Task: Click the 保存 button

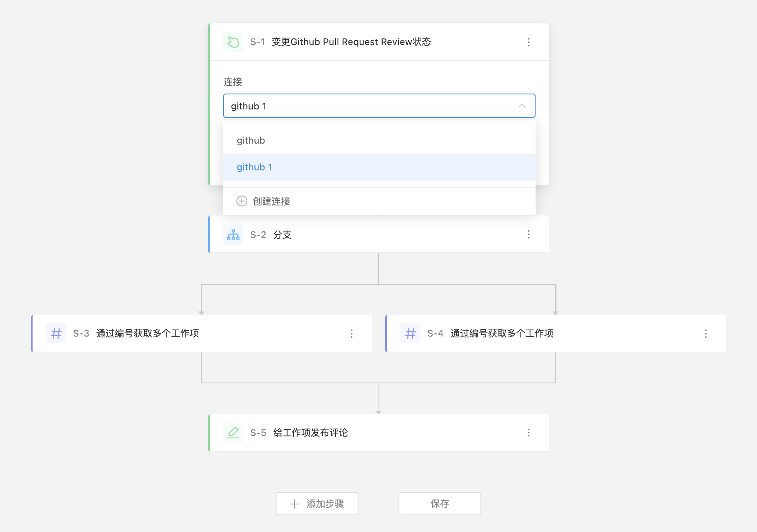Action: 440,504
